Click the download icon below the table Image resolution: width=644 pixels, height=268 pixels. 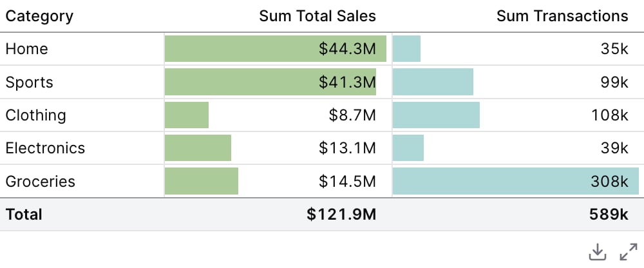[597, 252]
